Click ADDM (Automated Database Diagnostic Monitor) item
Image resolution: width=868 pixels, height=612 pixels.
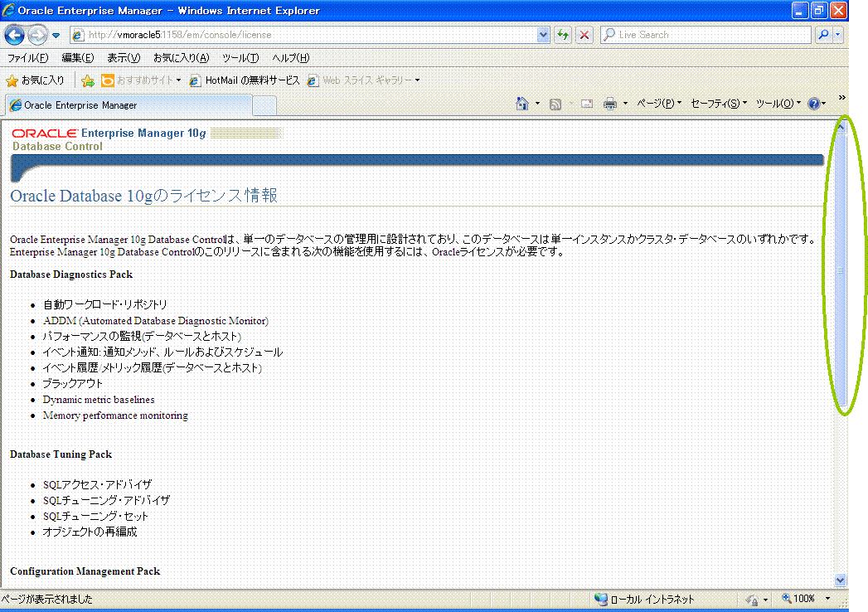pyautogui.click(x=156, y=321)
